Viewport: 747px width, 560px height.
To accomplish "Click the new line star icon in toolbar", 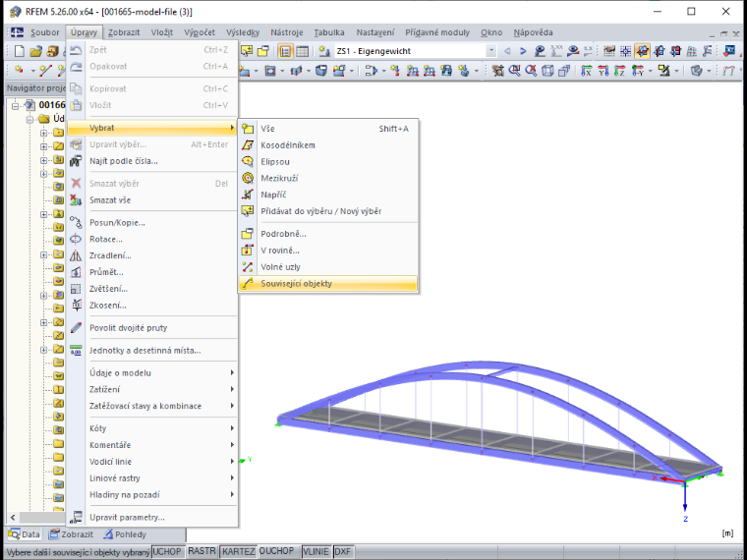I will pos(46,71).
